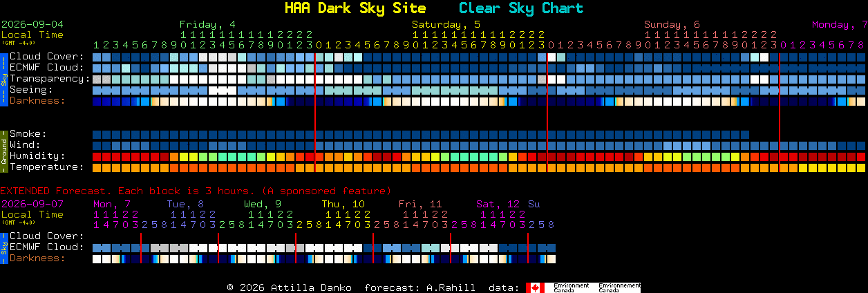Open the Humidity row label
The image size is (868, 293).
click(x=37, y=155)
